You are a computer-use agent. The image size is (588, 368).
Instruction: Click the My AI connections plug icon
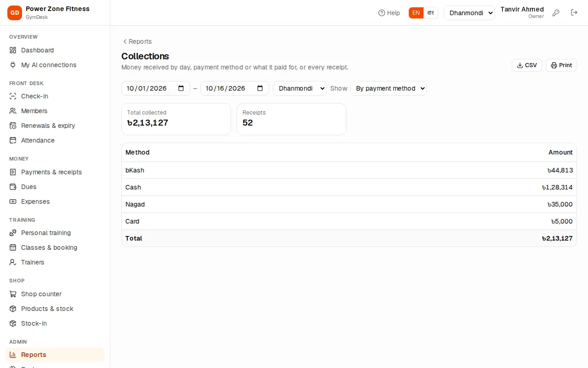pos(13,65)
